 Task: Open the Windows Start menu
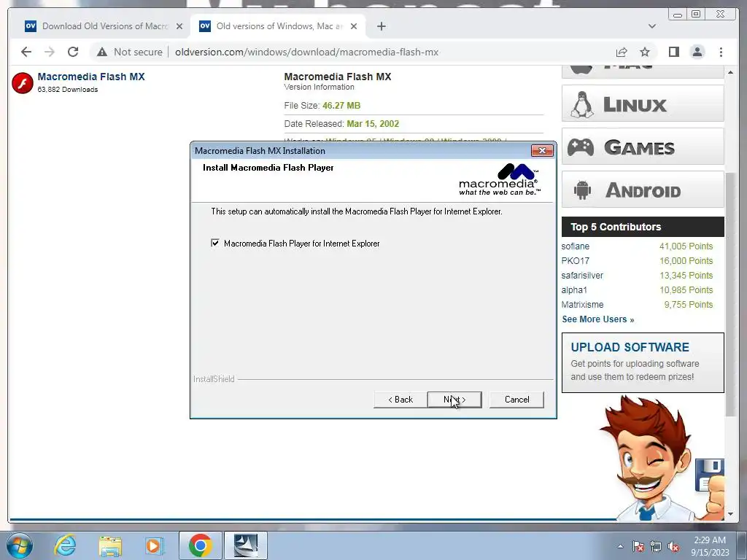point(20,545)
